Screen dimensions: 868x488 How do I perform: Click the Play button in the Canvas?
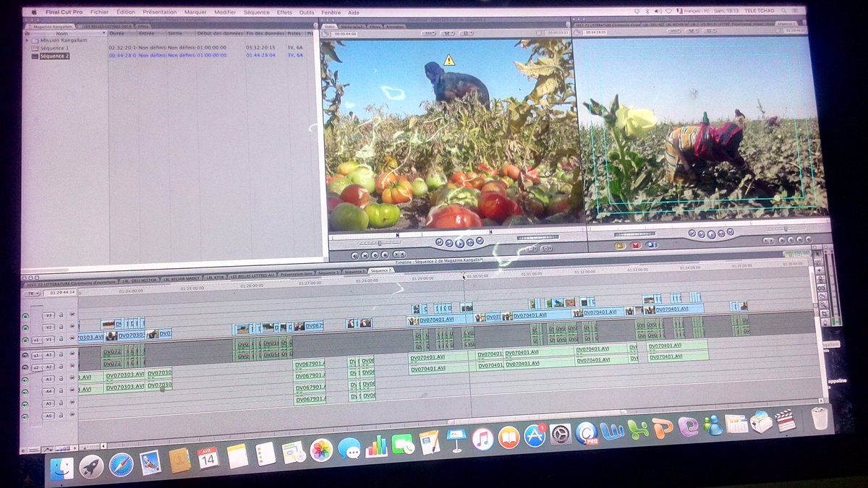coord(711,234)
